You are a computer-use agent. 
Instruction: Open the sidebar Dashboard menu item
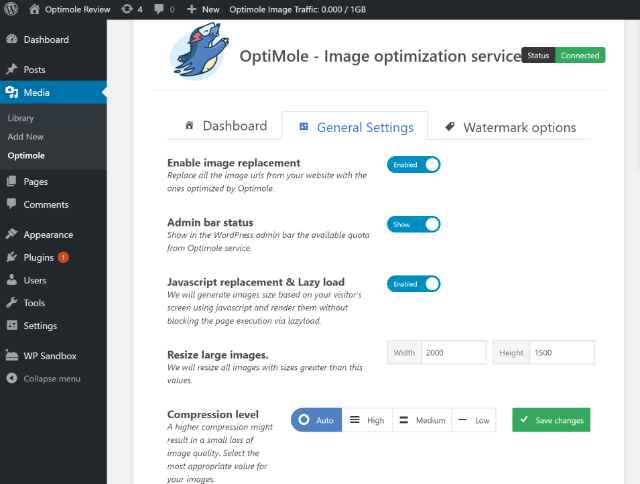pyautogui.click(x=53, y=39)
